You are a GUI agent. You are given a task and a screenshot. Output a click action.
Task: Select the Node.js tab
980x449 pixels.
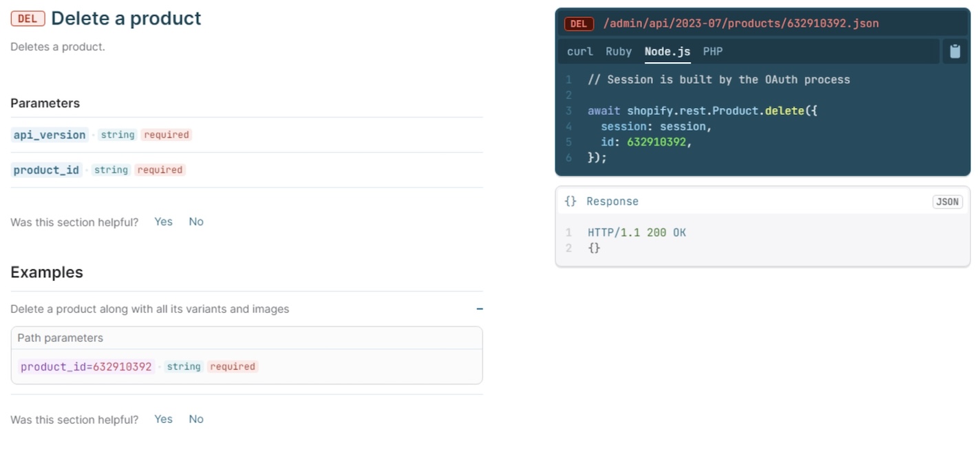(668, 52)
